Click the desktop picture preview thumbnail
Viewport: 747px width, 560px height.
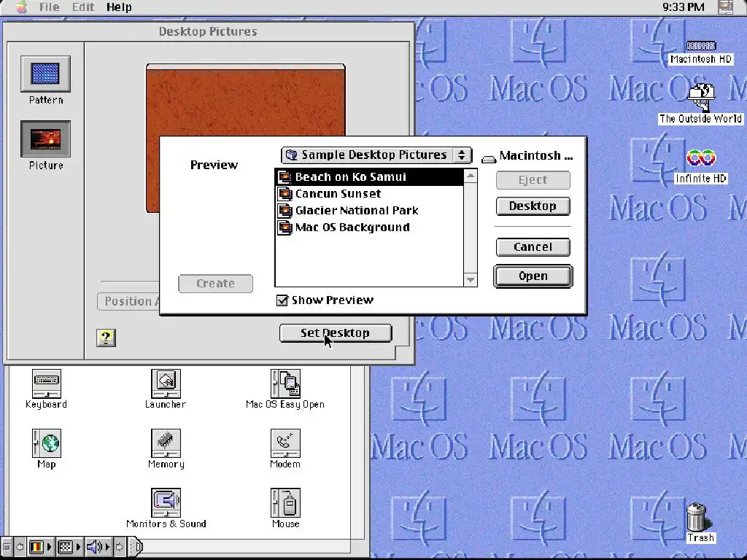point(245,101)
